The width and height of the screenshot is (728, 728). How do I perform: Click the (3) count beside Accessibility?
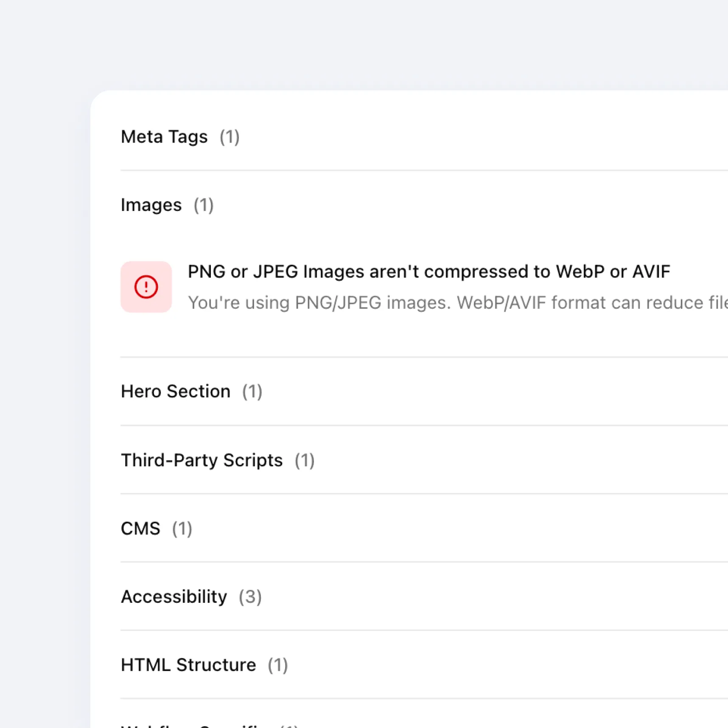tap(250, 597)
